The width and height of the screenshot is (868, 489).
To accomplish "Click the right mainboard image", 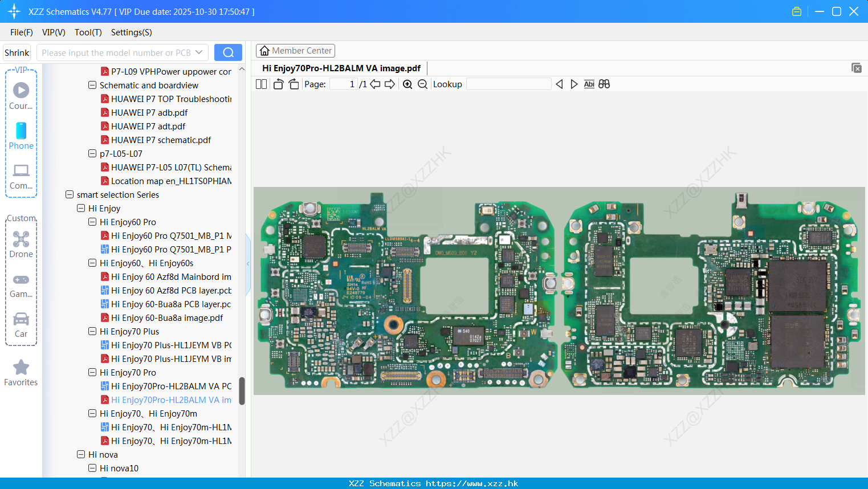I will [710, 291].
